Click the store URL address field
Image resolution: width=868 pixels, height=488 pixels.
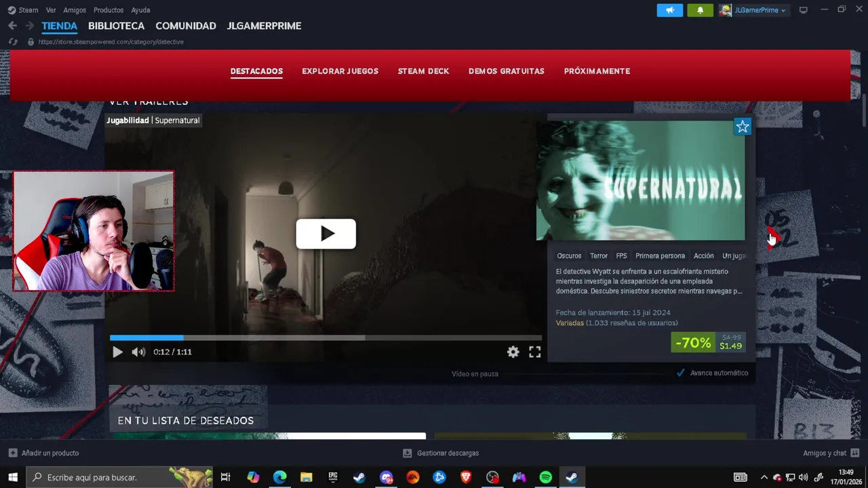(111, 41)
